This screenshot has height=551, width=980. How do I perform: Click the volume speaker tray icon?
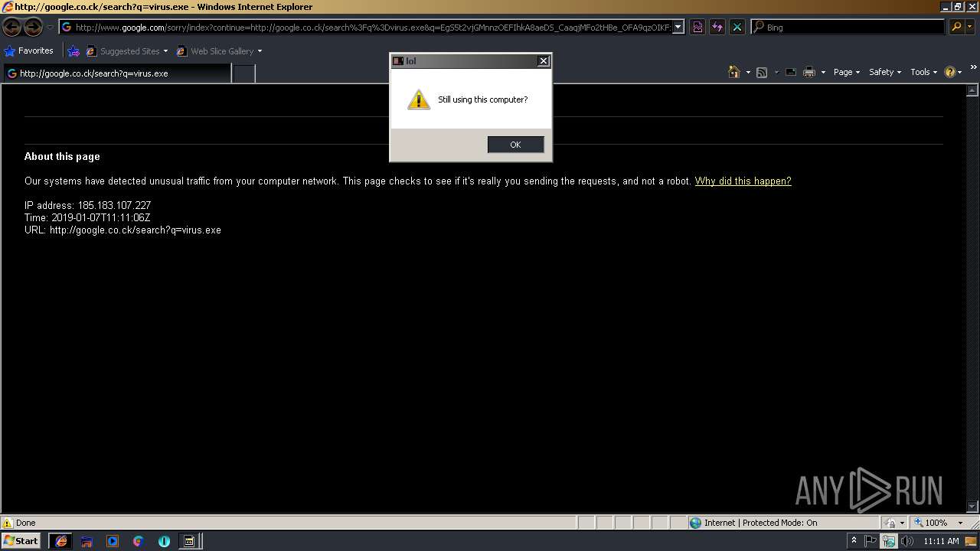(x=907, y=541)
